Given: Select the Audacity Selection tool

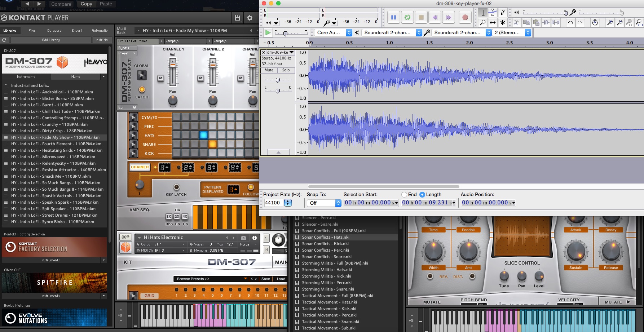Looking at the screenshot, I should pyautogui.click(x=483, y=13).
